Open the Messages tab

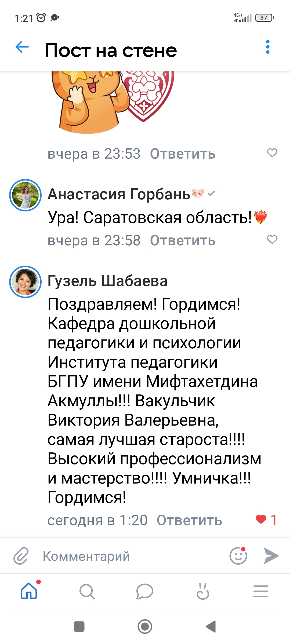(x=145, y=591)
